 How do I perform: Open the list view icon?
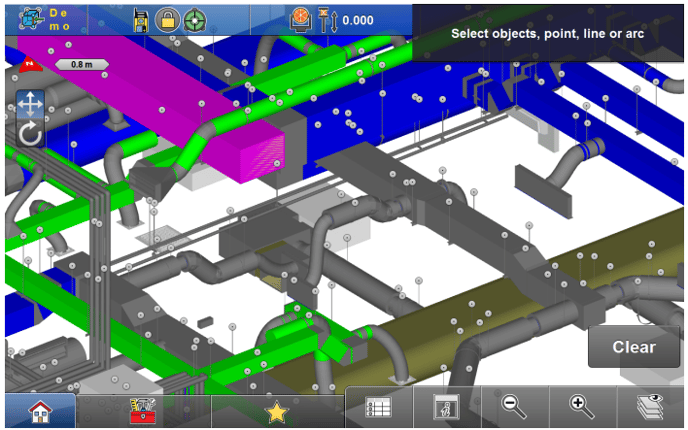(x=379, y=408)
